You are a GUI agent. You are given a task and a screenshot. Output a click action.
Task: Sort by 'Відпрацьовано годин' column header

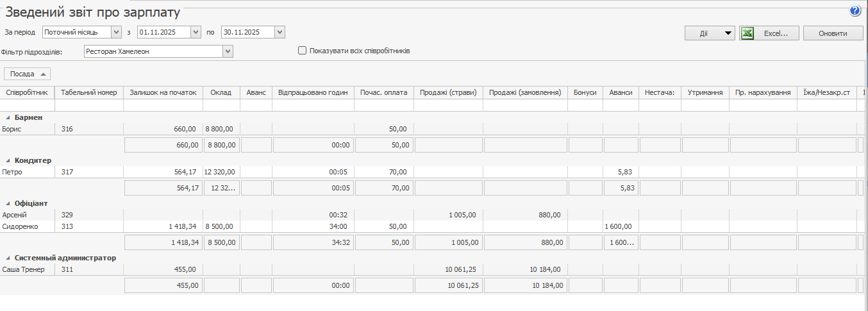tap(313, 92)
